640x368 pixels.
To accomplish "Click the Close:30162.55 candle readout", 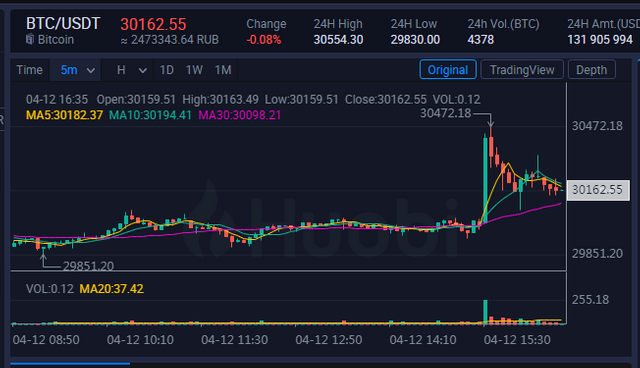I will pyautogui.click(x=385, y=100).
